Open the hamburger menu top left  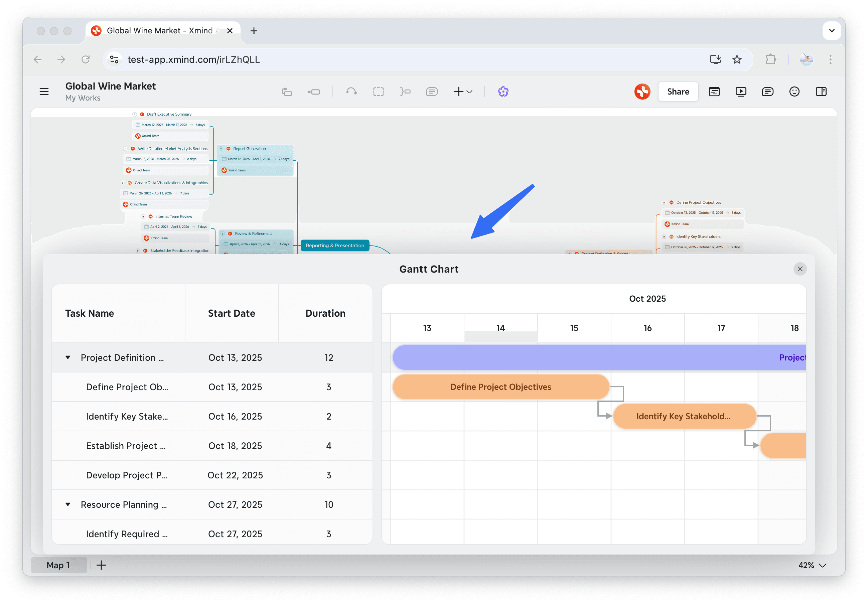(x=44, y=92)
